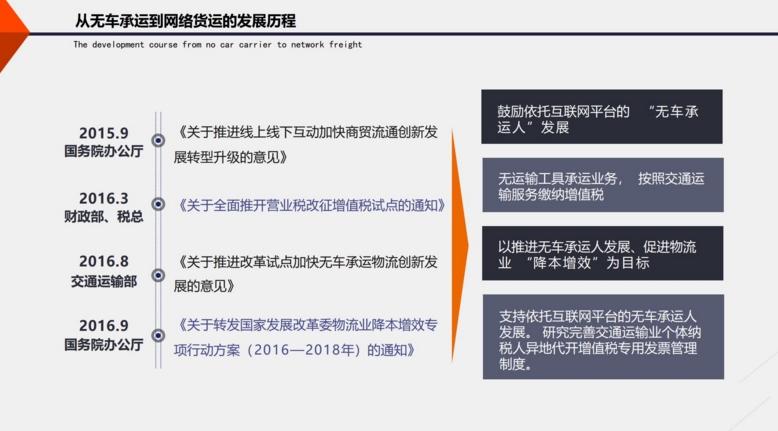
Task: Click the date text 2016.8
Action: click(x=104, y=261)
